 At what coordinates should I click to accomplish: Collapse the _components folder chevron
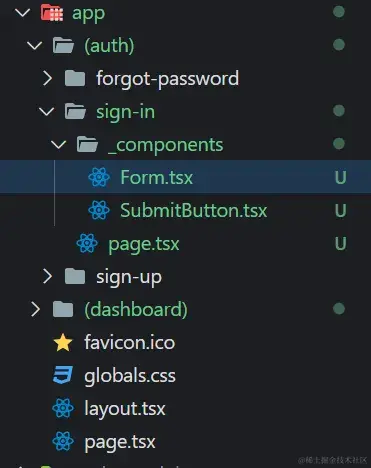(x=59, y=145)
